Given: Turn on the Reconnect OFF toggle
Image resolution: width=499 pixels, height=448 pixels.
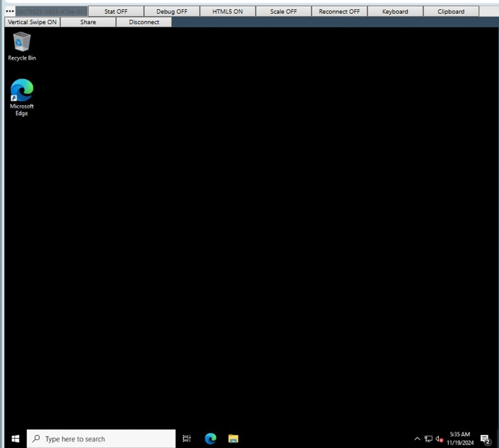Looking at the screenshot, I should [x=339, y=11].
